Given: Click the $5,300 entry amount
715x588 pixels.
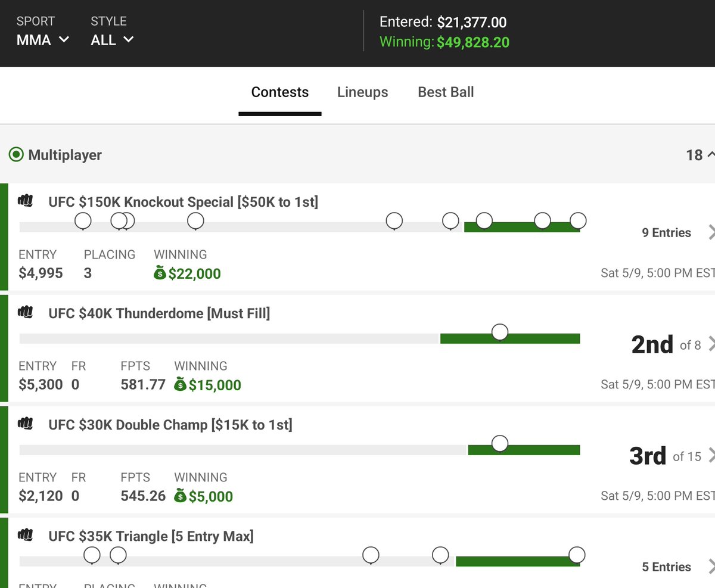Looking at the screenshot, I should [41, 385].
